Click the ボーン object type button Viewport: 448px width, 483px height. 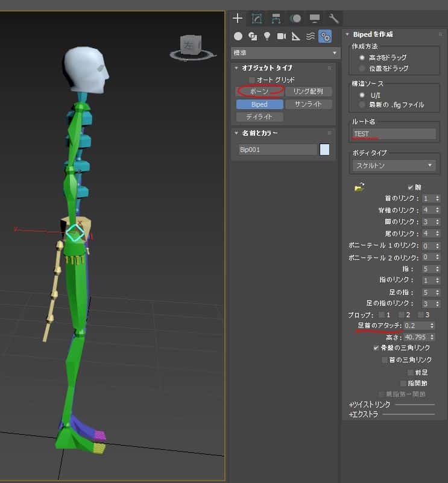pos(259,91)
